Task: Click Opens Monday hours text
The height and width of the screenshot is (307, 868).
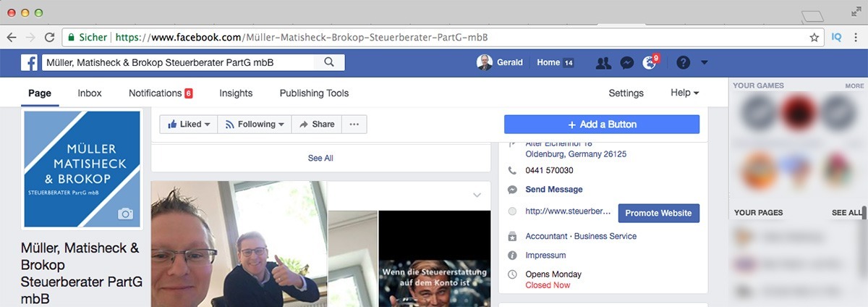Action: 553,274
